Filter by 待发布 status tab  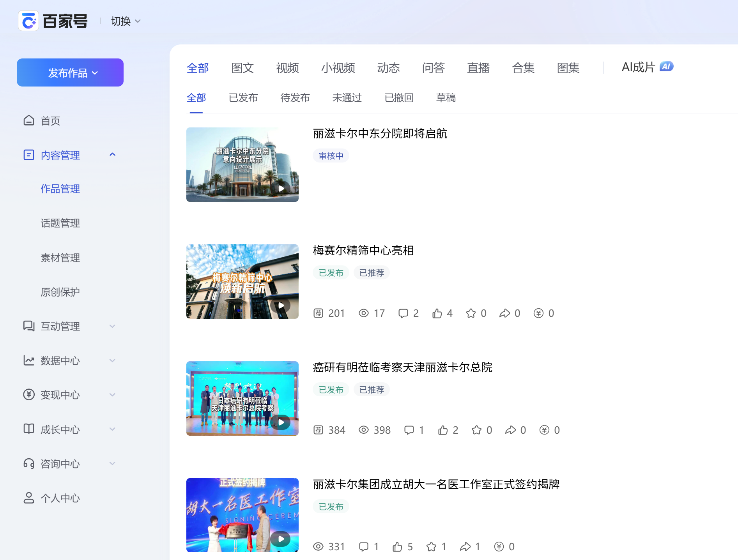[x=295, y=97]
